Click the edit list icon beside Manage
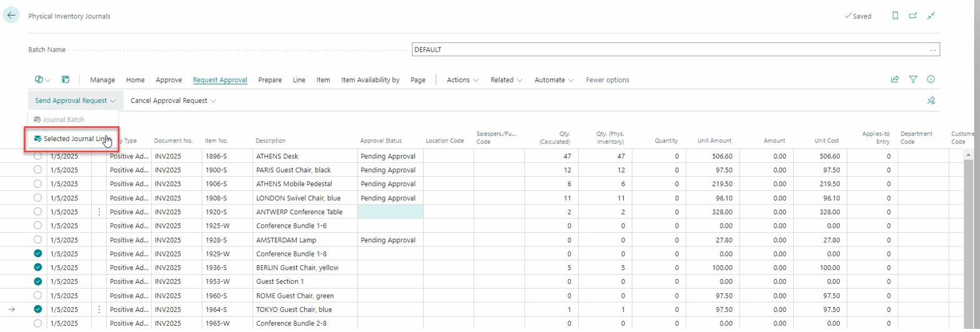 point(65,80)
